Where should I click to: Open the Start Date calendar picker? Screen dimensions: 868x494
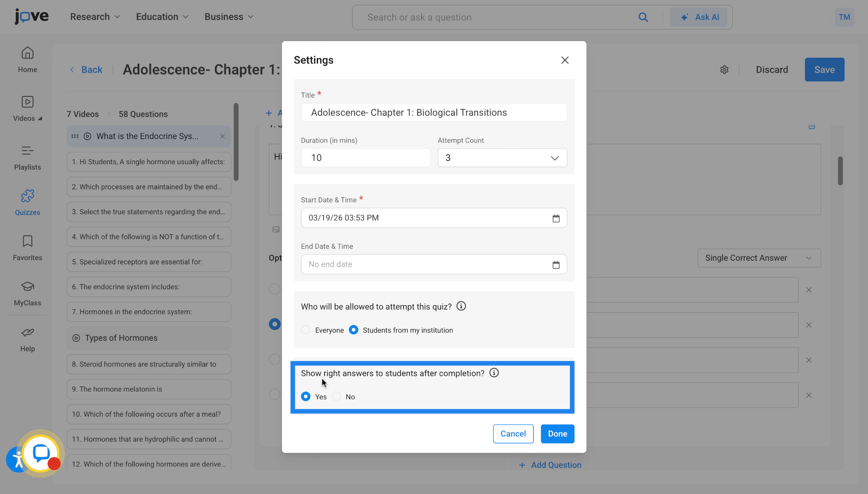(556, 218)
